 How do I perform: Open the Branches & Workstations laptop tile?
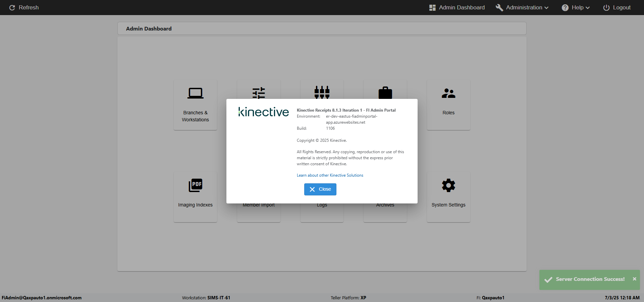(x=195, y=105)
